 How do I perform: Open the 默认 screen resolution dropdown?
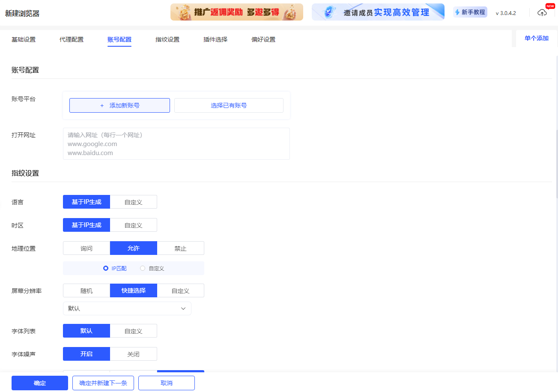(127, 308)
